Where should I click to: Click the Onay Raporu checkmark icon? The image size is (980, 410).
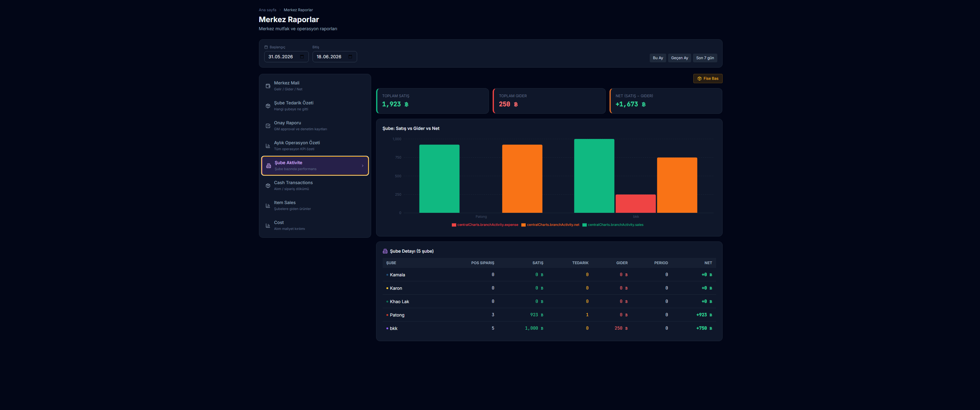click(268, 126)
